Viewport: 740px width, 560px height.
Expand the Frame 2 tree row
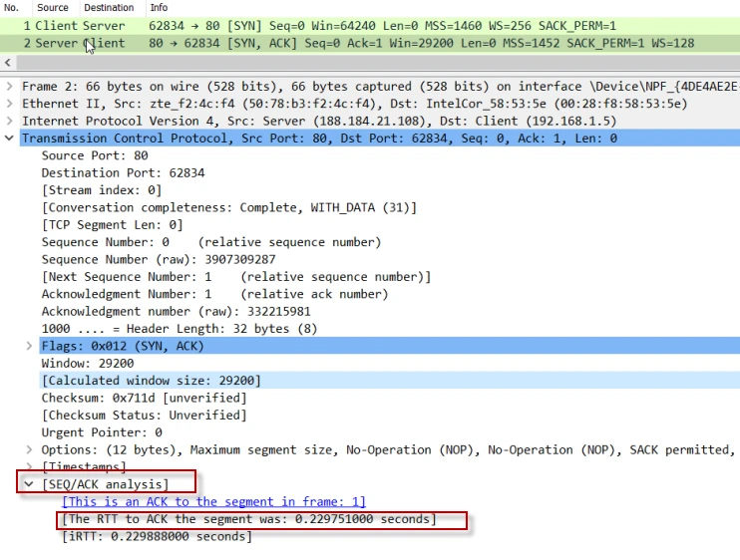click(x=9, y=87)
